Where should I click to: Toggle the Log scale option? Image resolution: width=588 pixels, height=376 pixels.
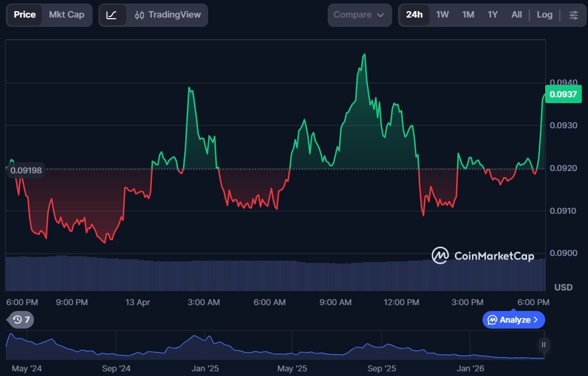pos(544,15)
